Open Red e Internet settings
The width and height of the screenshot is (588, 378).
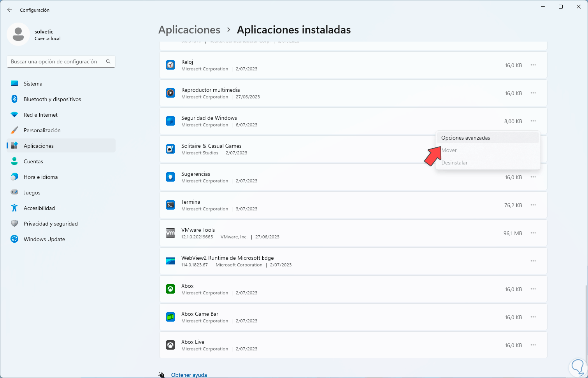(x=61, y=115)
